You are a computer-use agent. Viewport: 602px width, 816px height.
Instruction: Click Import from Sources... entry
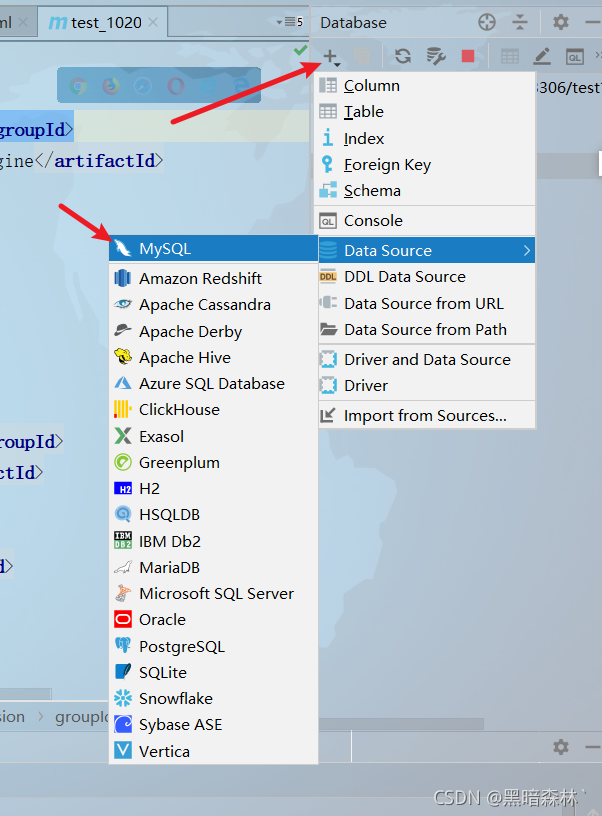(426, 416)
